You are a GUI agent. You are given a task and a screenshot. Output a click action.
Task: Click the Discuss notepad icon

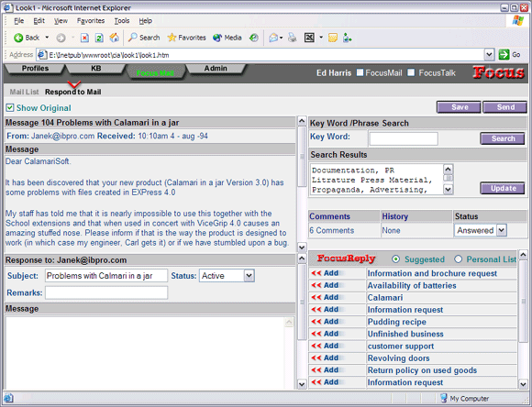click(333, 38)
